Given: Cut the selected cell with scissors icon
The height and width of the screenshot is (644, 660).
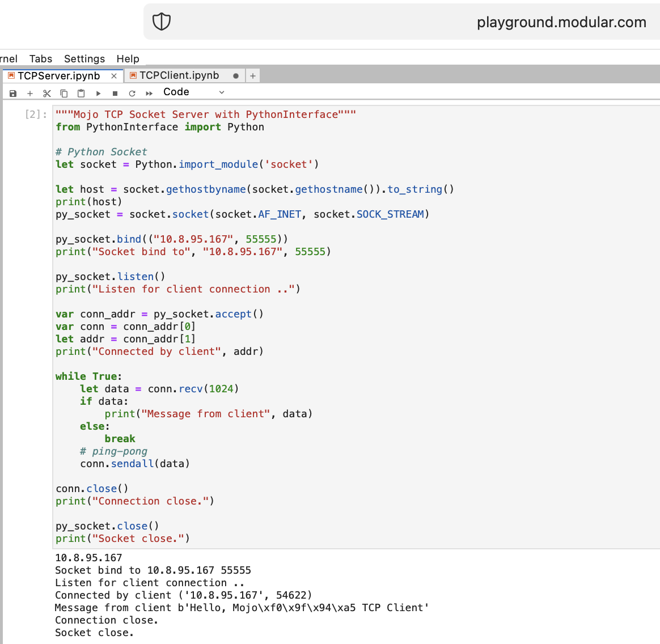Looking at the screenshot, I should click(47, 93).
